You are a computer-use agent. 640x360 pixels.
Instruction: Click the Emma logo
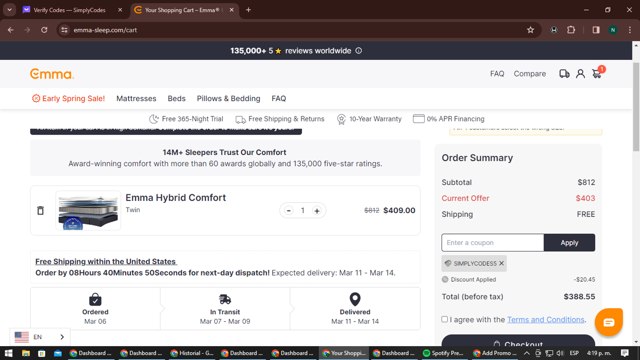click(x=51, y=74)
